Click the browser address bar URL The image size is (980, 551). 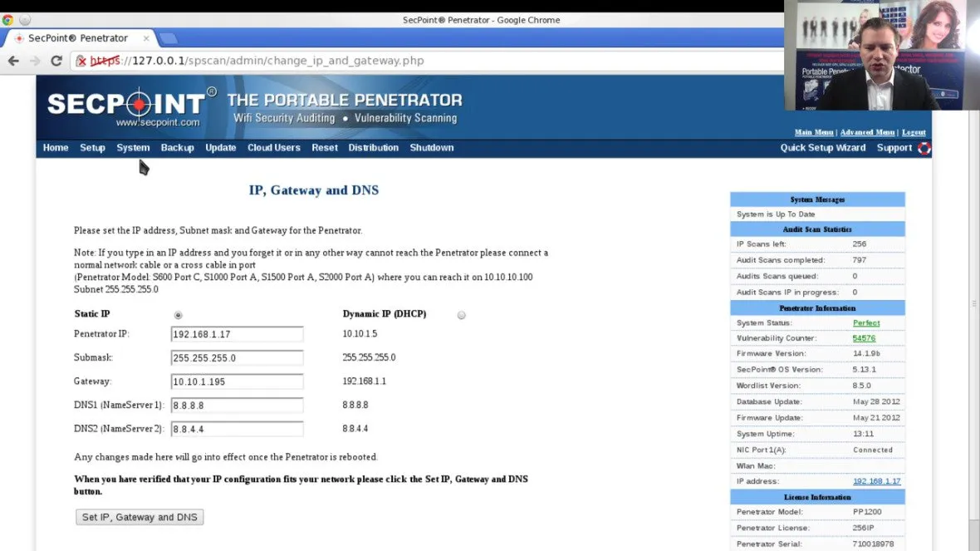257,61
